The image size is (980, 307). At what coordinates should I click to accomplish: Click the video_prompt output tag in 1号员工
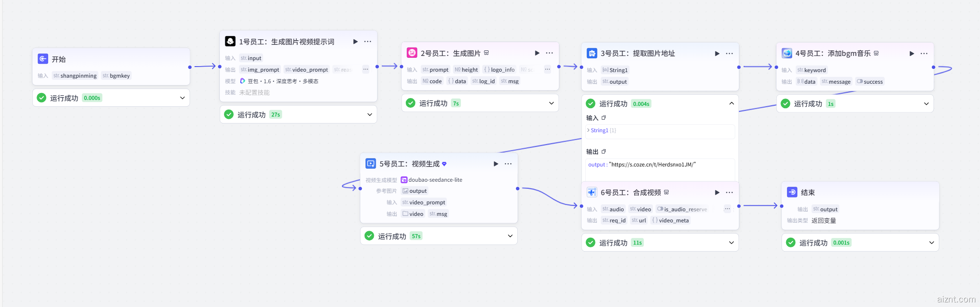(x=307, y=70)
